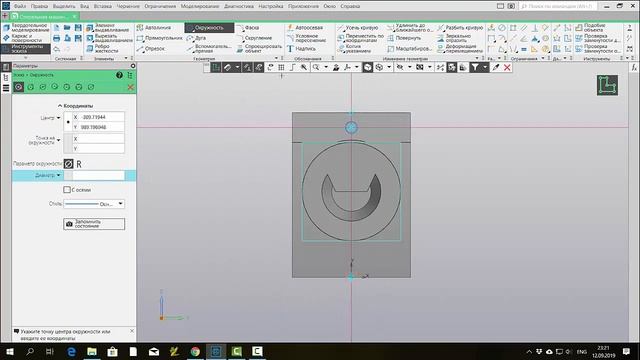Select the Окружность (circle) tool in the ribbon
640x360 pixels.
(x=209, y=28)
